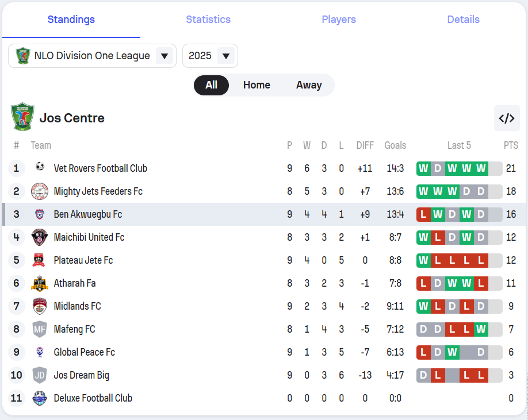Click Mighty Jets Feeders Fc crest

point(40,191)
